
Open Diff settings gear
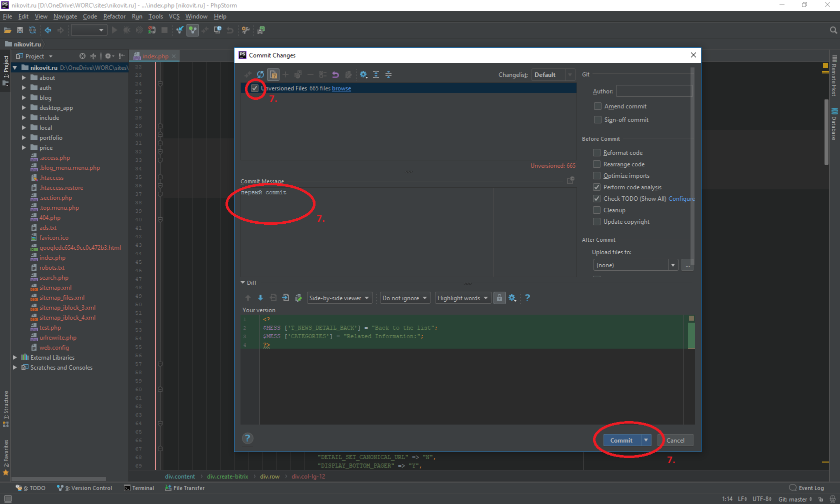(x=512, y=298)
